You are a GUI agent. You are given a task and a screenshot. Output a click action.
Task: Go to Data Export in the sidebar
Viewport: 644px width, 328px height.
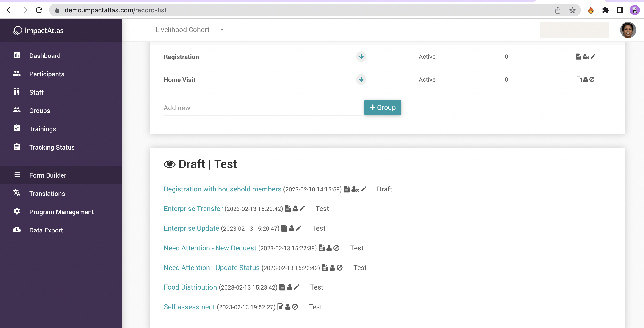coord(46,230)
